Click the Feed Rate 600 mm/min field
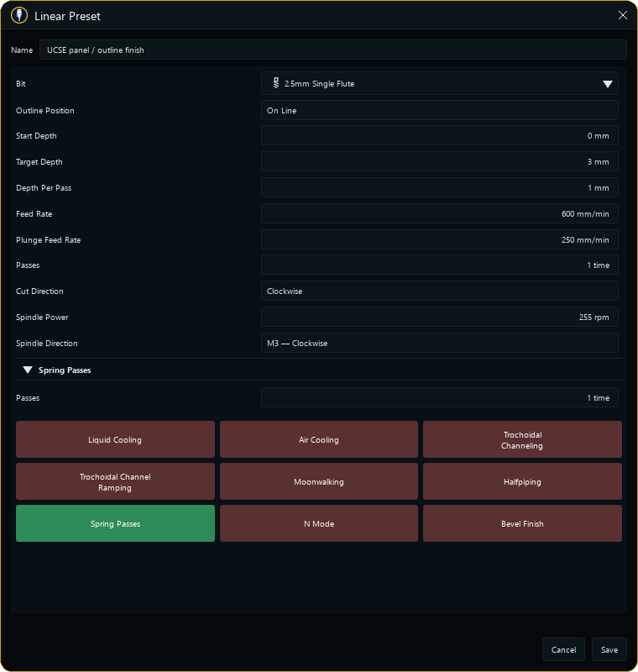This screenshot has height=672, width=638. point(439,213)
